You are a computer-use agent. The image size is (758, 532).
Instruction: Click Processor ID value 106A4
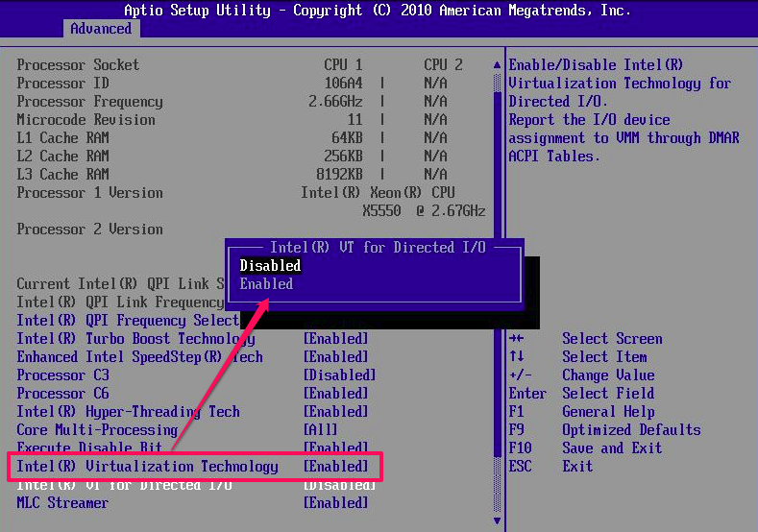tap(343, 84)
